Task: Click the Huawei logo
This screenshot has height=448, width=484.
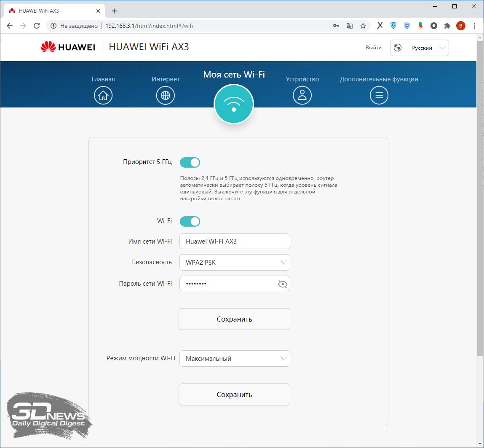Action: pos(68,47)
